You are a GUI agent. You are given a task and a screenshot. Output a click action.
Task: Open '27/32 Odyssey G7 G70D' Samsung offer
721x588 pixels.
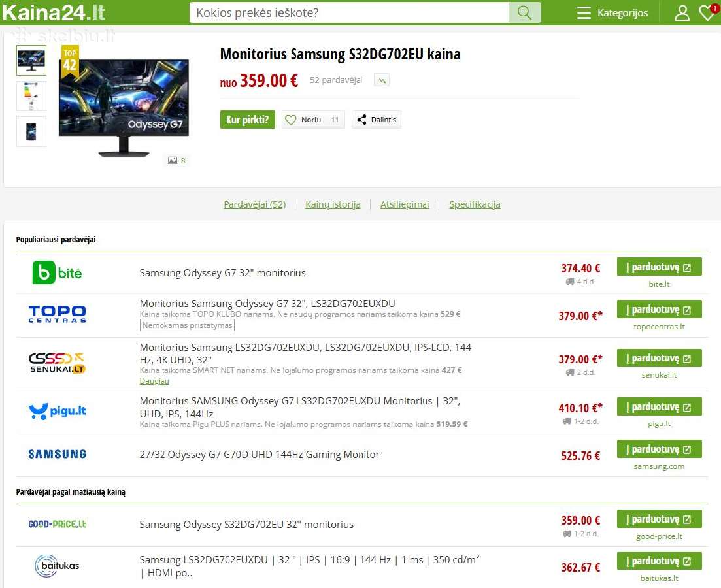click(260, 454)
